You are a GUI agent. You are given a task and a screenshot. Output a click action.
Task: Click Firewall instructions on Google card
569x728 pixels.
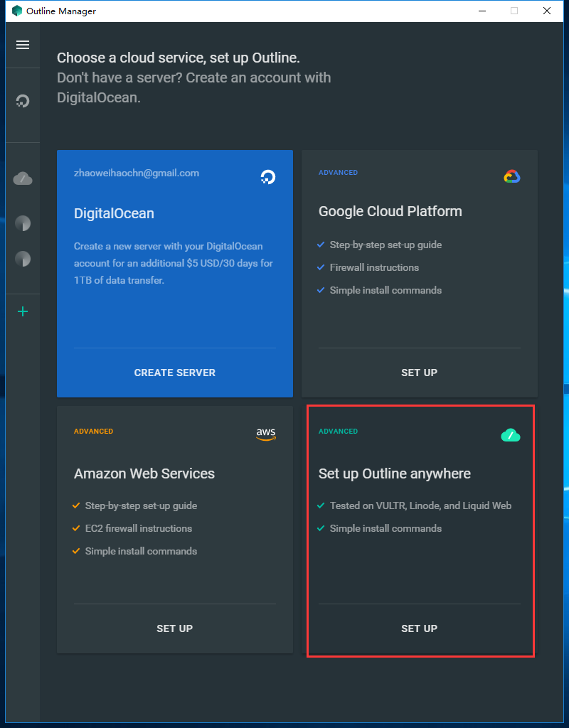[374, 267]
